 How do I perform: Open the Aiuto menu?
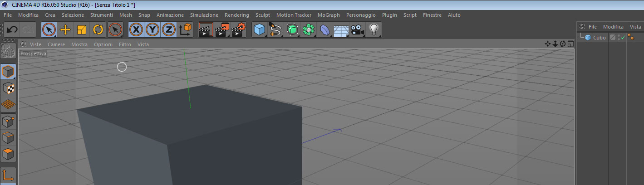(x=454, y=15)
